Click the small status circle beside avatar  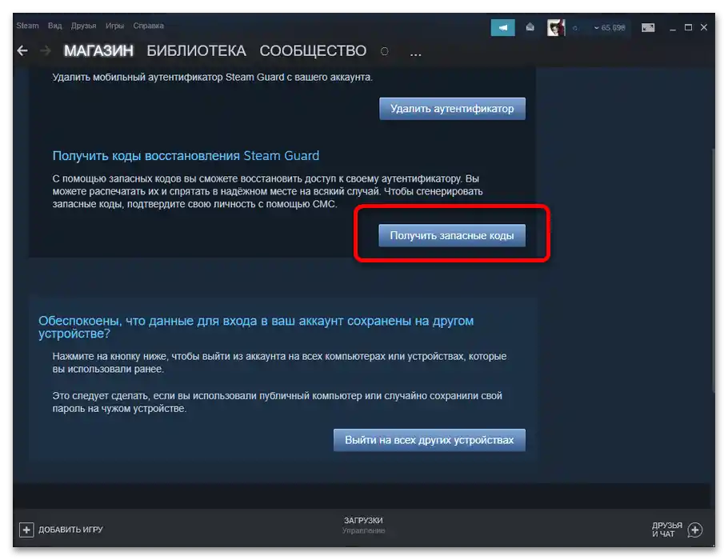(x=574, y=28)
